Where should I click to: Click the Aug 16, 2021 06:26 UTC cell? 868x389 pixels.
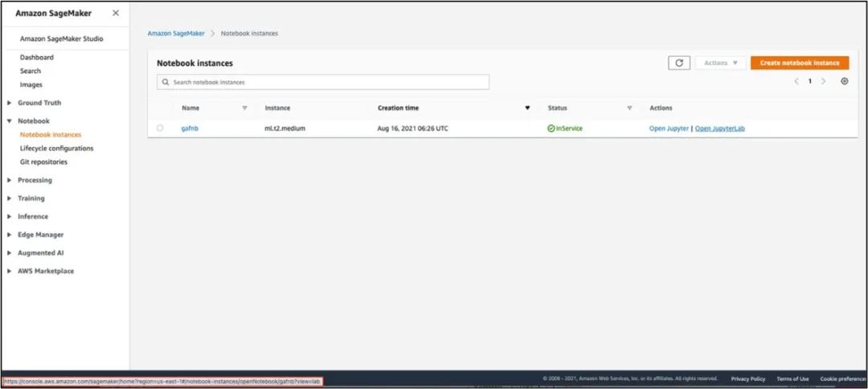coord(413,129)
